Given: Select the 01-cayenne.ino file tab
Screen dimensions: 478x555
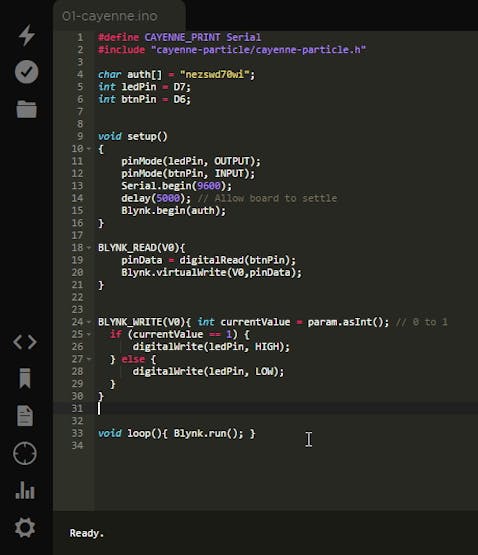Looking at the screenshot, I should click(110, 16).
